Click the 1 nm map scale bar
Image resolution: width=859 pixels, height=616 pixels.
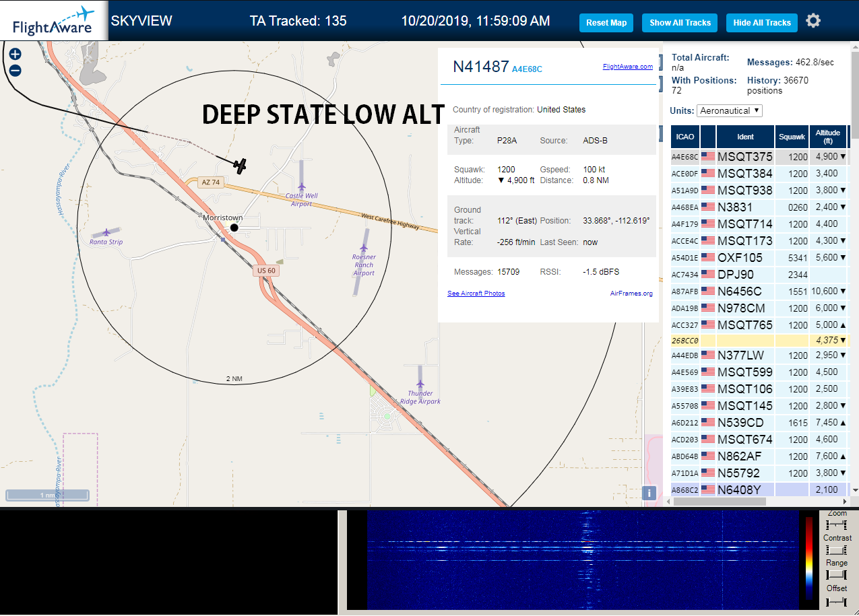click(48, 495)
